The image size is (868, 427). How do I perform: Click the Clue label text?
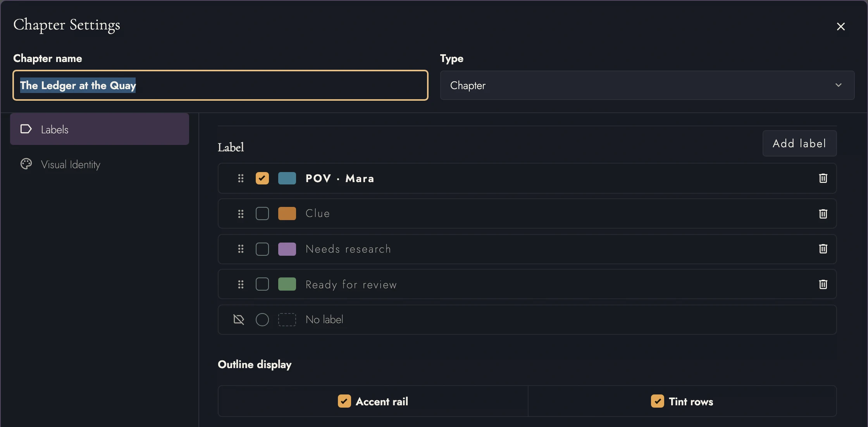[x=318, y=213]
